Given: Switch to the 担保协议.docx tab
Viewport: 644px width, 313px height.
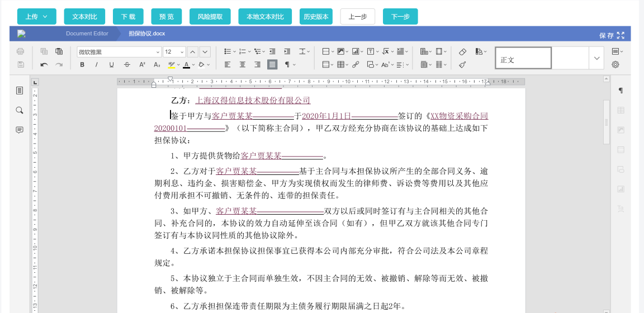Looking at the screenshot, I should [x=146, y=34].
